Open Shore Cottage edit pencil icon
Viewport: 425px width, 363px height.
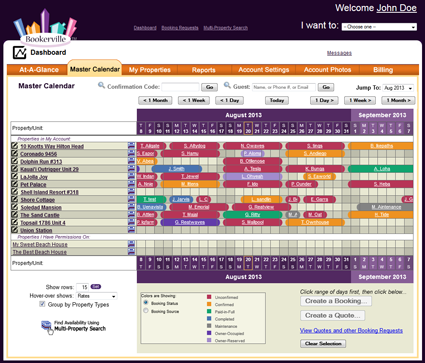tap(14, 199)
